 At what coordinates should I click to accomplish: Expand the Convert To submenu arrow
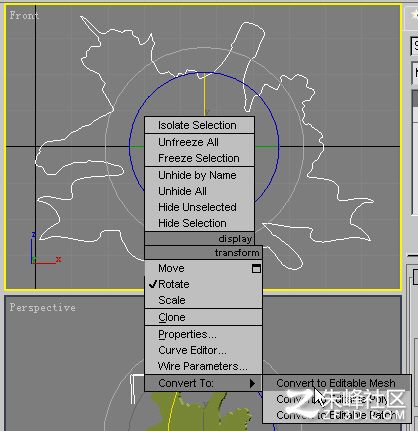click(x=252, y=384)
